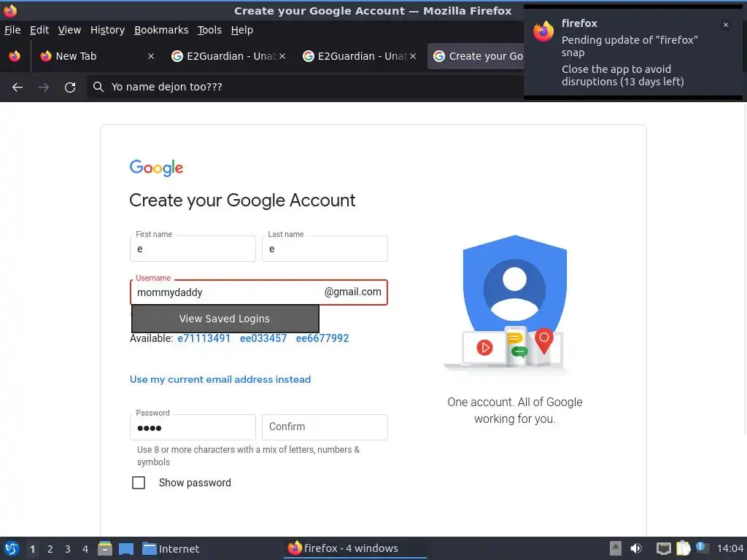Click the First name field
747x560 pixels.
click(x=193, y=249)
